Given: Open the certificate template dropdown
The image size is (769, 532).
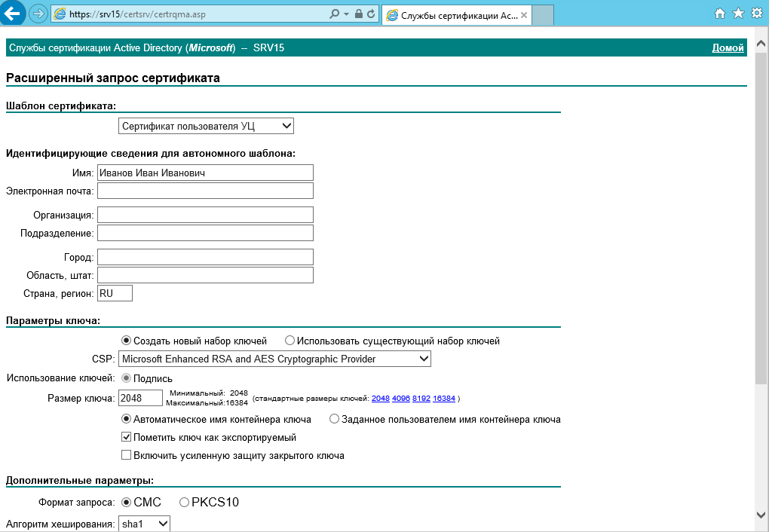Looking at the screenshot, I should 206,126.
